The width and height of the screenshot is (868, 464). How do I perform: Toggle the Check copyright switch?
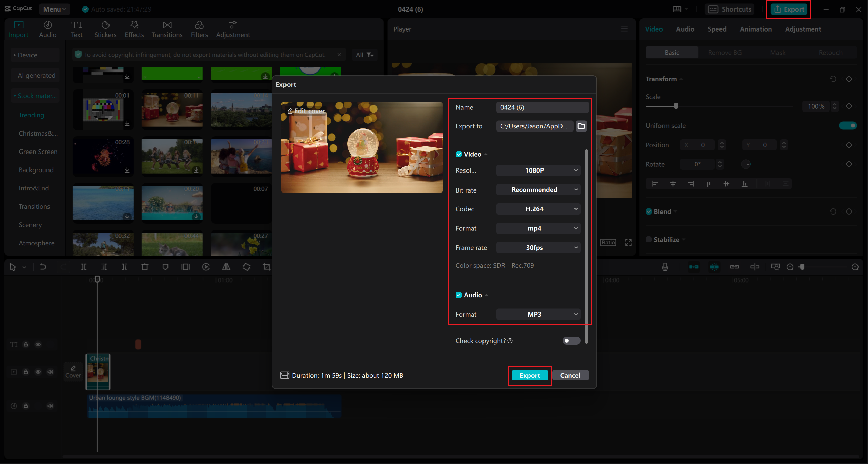click(571, 341)
